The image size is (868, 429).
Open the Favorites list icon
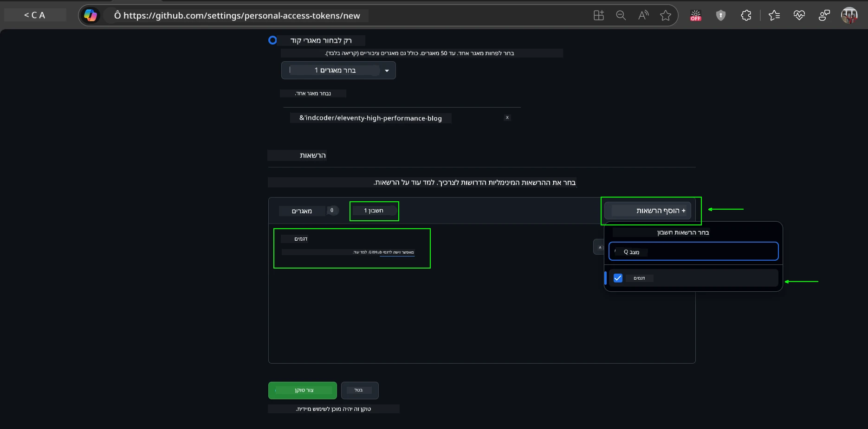(x=774, y=15)
